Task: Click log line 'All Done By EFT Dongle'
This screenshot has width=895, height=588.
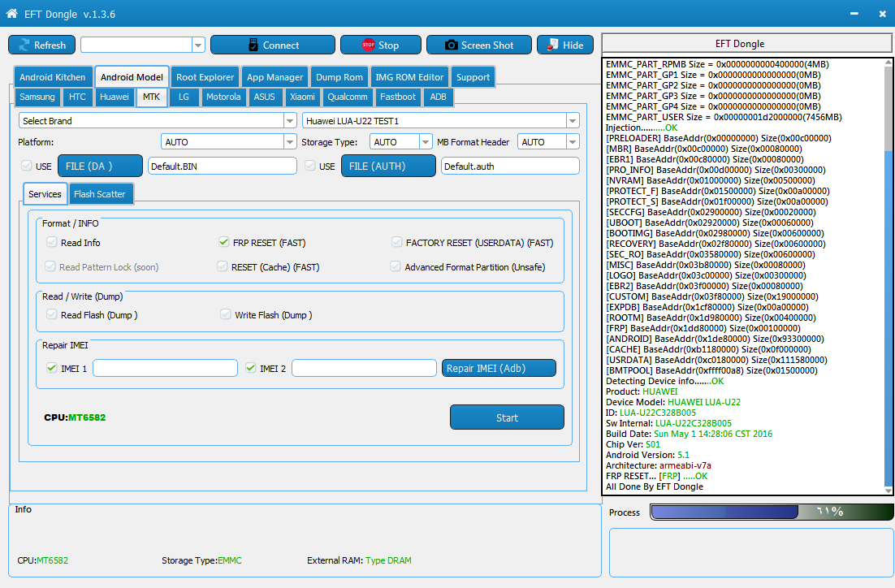Action: 654,487
